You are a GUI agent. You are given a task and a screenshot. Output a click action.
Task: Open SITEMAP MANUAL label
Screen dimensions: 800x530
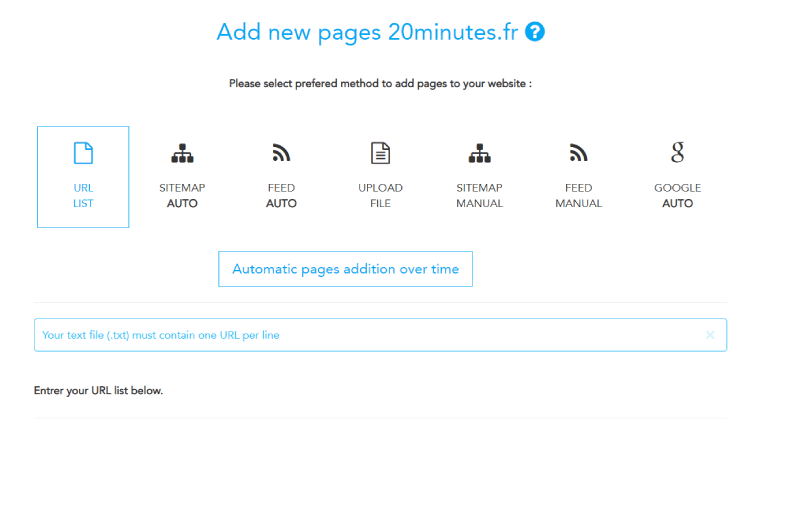[480, 195]
